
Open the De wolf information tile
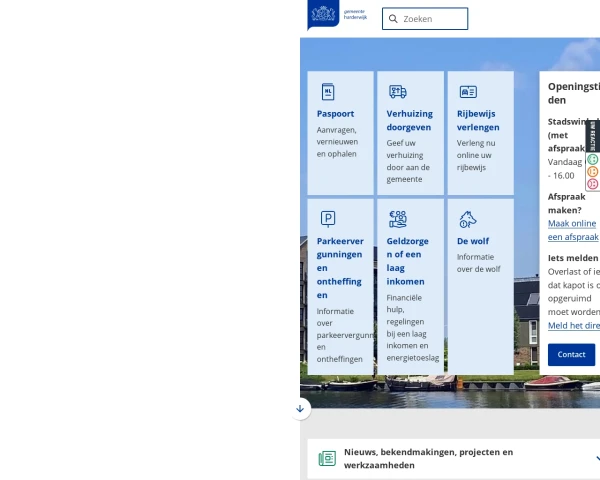point(481,286)
